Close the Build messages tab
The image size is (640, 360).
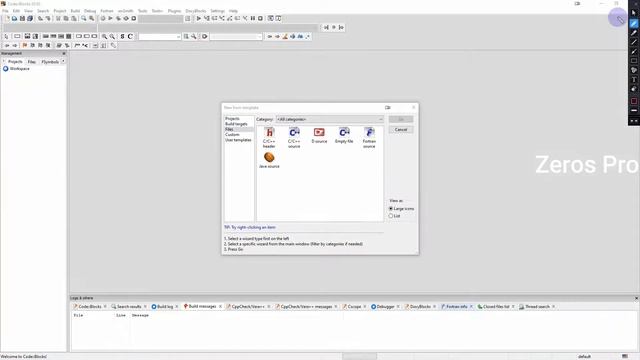point(220,307)
